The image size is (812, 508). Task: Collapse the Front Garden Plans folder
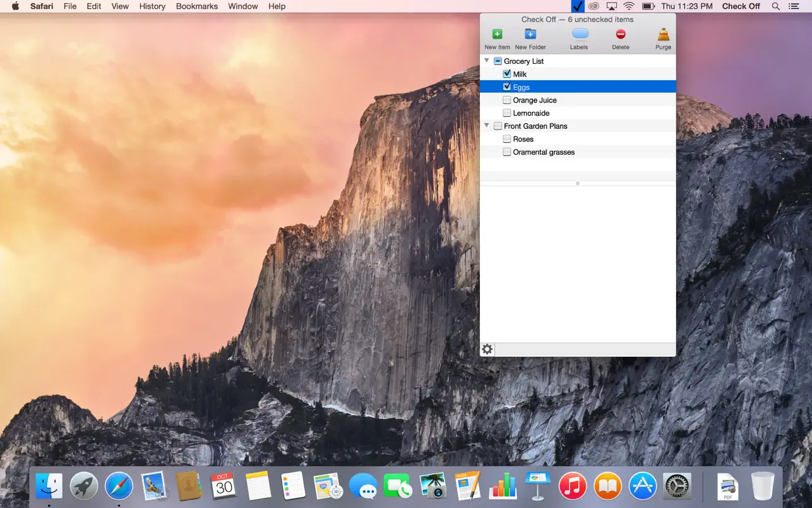pos(486,126)
